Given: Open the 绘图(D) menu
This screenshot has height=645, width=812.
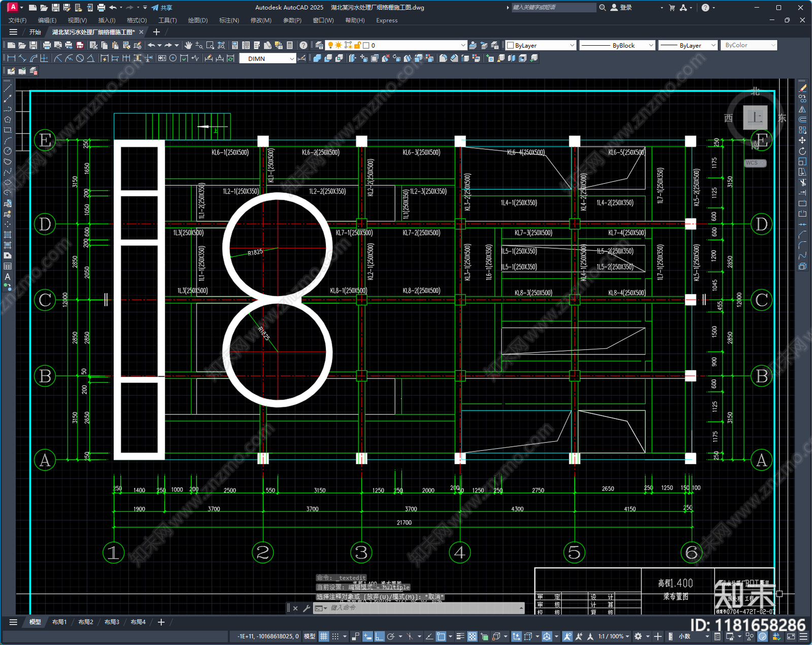Looking at the screenshot, I should point(198,20).
